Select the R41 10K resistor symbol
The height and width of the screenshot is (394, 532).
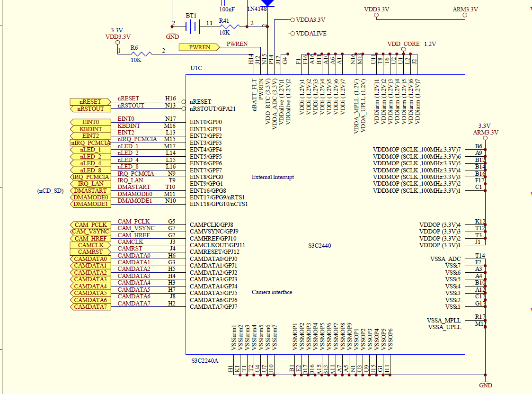pyautogui.click(x=230, y=27)
